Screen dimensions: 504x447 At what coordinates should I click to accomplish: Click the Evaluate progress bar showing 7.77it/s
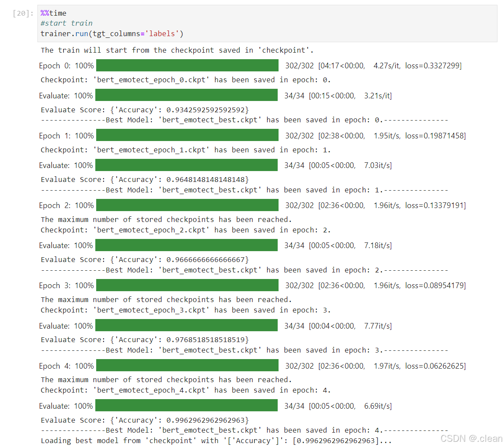coord(186,325)
